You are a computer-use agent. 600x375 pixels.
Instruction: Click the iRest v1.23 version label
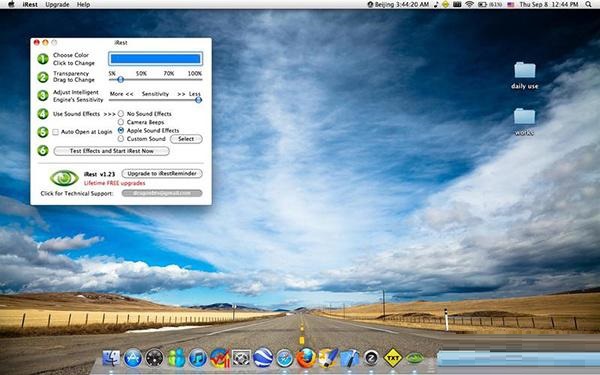tap(99, 174)
